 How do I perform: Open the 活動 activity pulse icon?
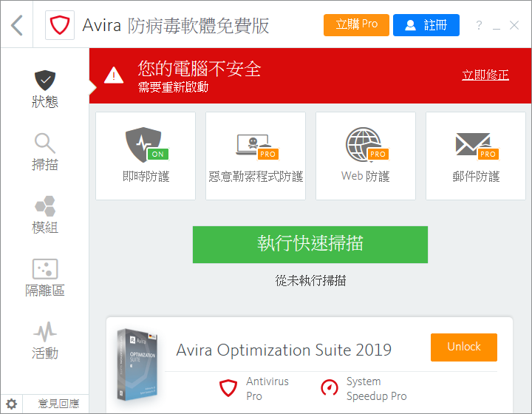pyautogui.click(x=45, y=331)
